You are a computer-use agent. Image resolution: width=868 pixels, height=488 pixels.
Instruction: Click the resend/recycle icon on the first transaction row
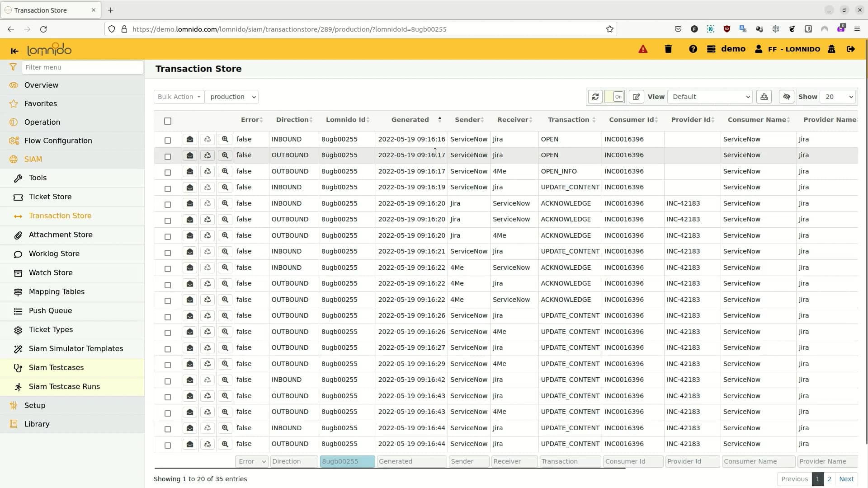tap(207, 139)
